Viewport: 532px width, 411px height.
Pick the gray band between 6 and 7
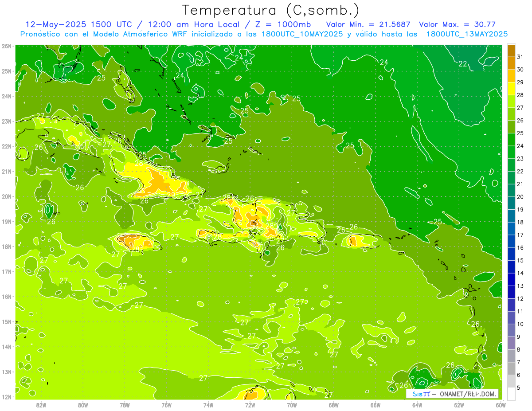(511, 368)
